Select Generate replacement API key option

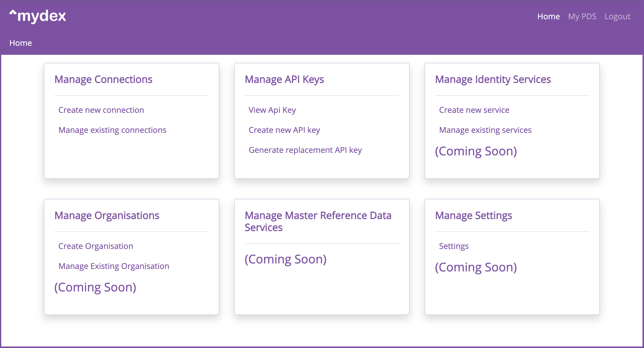(x=306, y=150)
